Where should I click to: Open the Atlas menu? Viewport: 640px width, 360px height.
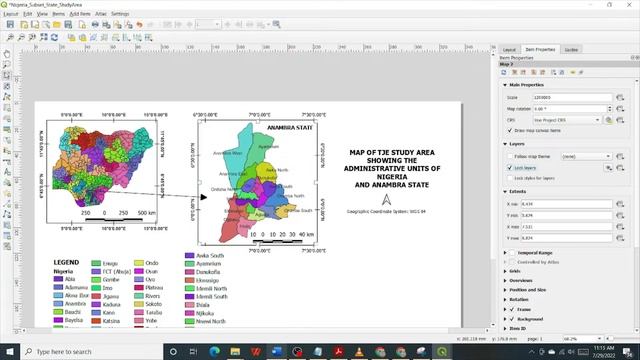pyautogui.click(x=101, y=14)
